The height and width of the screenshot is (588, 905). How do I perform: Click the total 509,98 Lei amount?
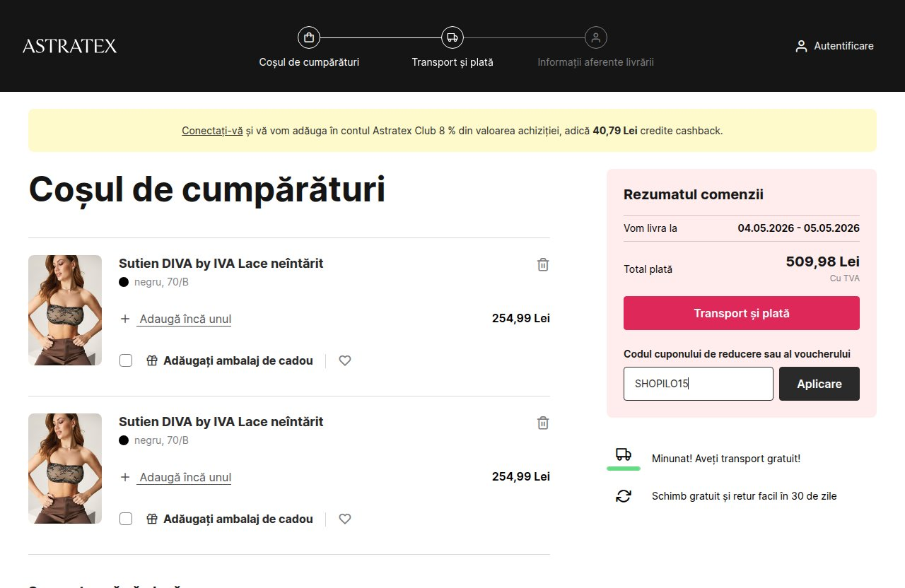(823, 262)
